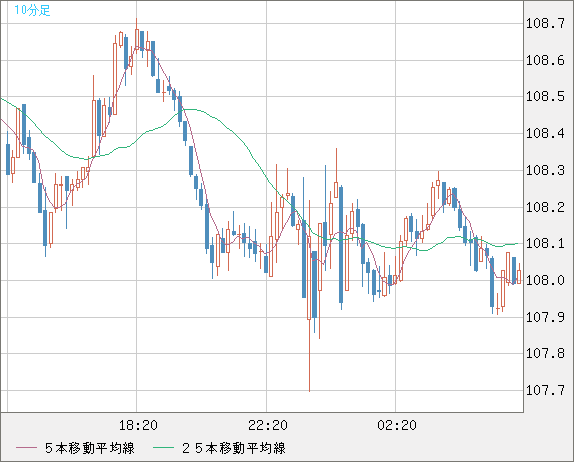Select the 107.7 price axis label
Image resolution: width=574 pixels, height=462 pixels.
point(545,390)
